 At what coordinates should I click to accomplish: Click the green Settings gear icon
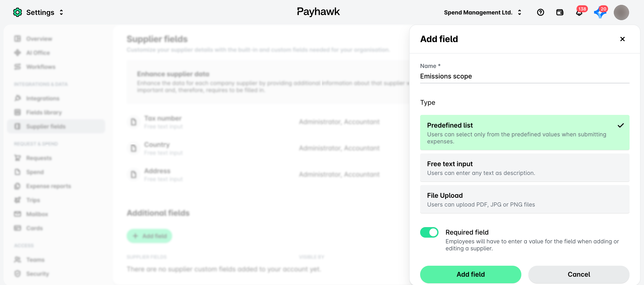pos(18,12)
